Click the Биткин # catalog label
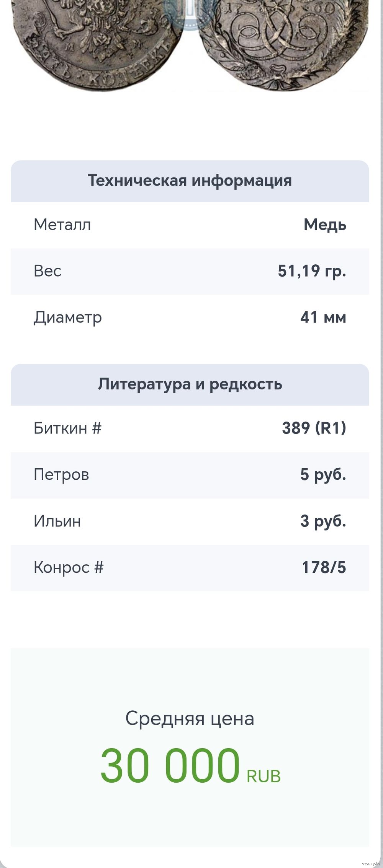This screenshot has height=868, width=383. (x=67, y=428)
